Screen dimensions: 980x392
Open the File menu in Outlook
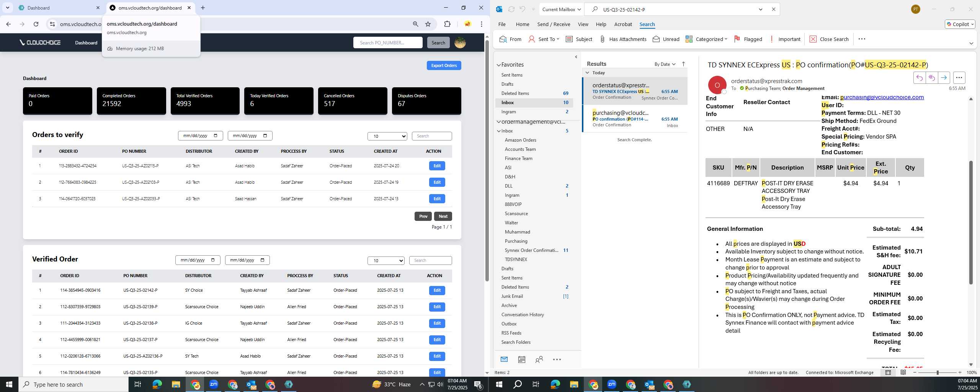(502, 24)
